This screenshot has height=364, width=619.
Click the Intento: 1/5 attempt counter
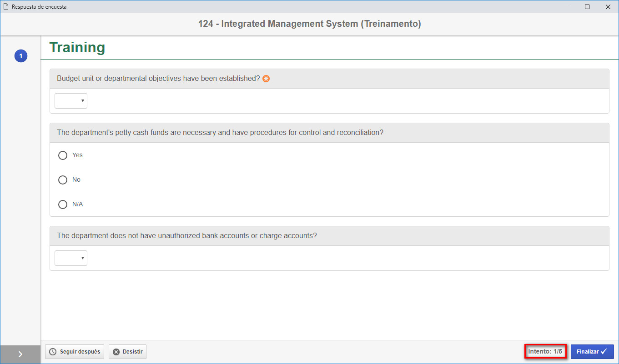[x=545, y=351]
